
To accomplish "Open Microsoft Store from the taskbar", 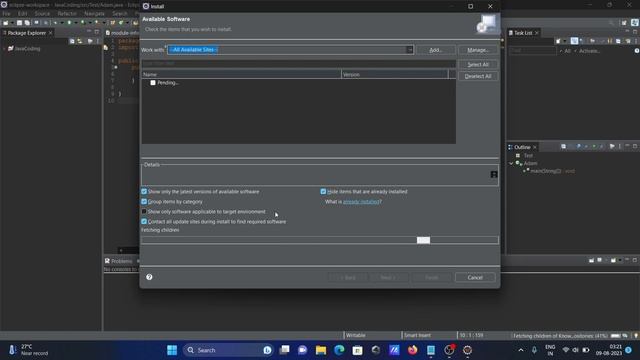I will pos(358,350).
